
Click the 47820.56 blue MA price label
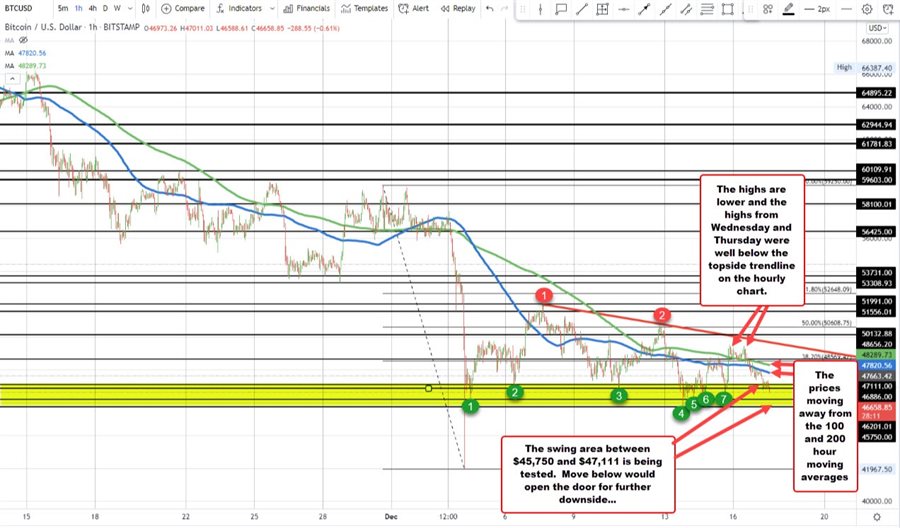[x=876, y=366]
